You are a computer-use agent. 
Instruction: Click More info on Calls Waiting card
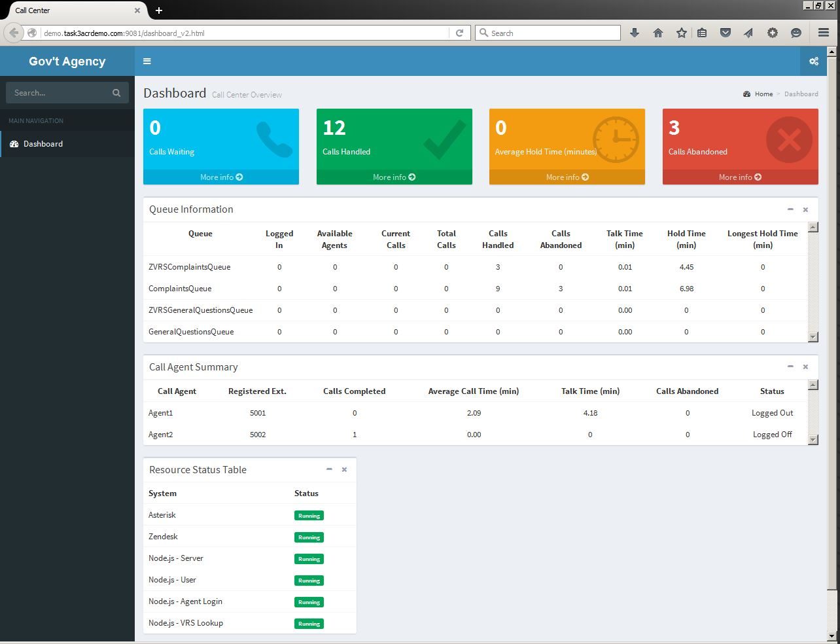(221, 177)
